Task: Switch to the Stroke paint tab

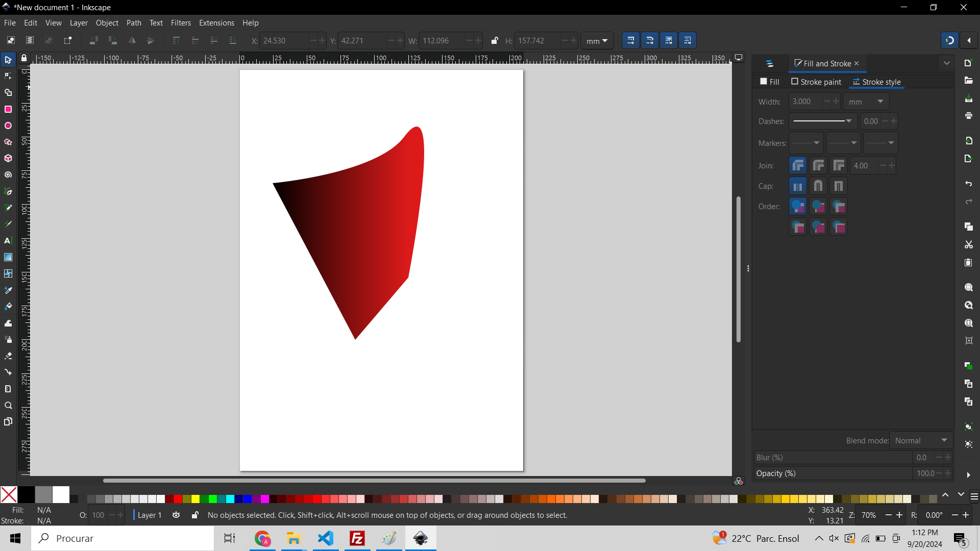Action: 816,82
